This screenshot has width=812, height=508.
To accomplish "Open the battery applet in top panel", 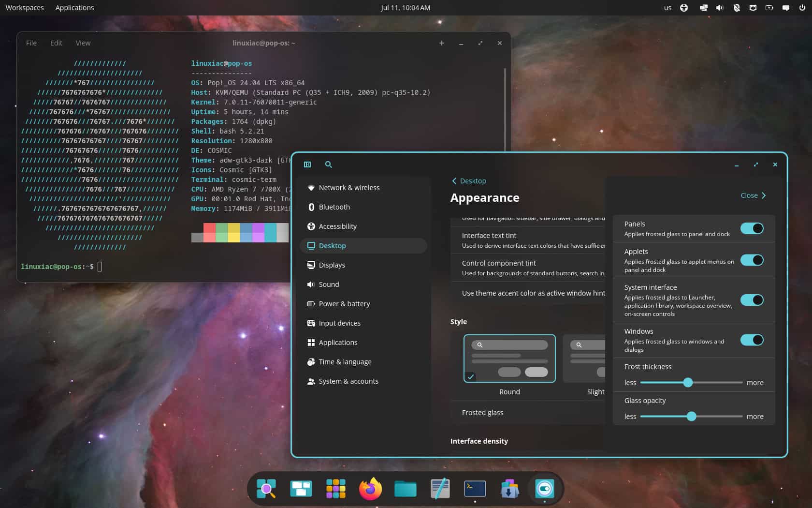I will coord(769,8).
